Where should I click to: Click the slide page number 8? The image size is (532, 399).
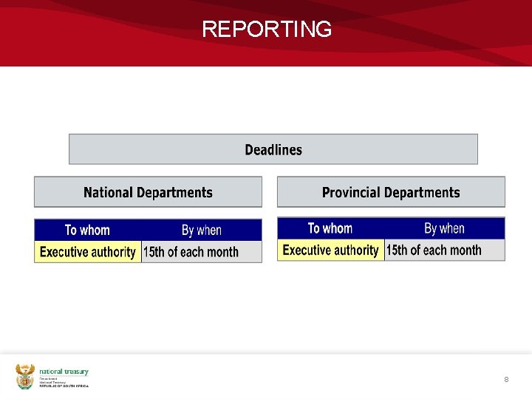coord(506,379)
